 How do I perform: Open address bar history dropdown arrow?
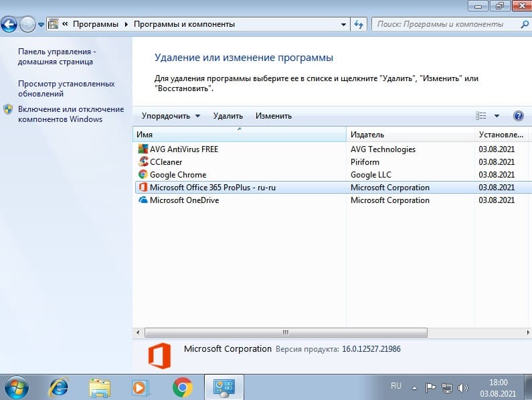[x=343, y=25]
